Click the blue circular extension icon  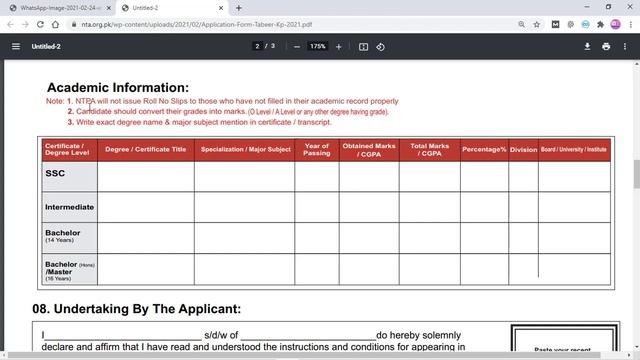tap(585, 24)
